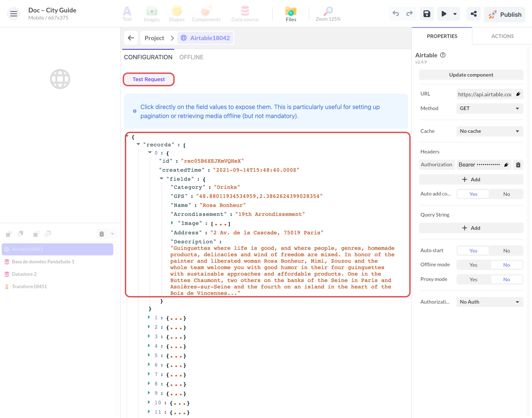Publish the project

pos(504,14)
